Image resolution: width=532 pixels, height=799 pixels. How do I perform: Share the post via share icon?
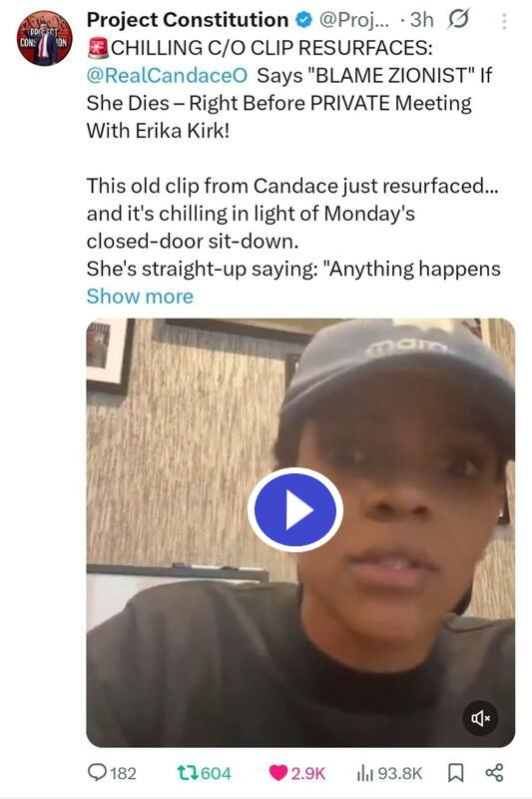coord(494,773)
